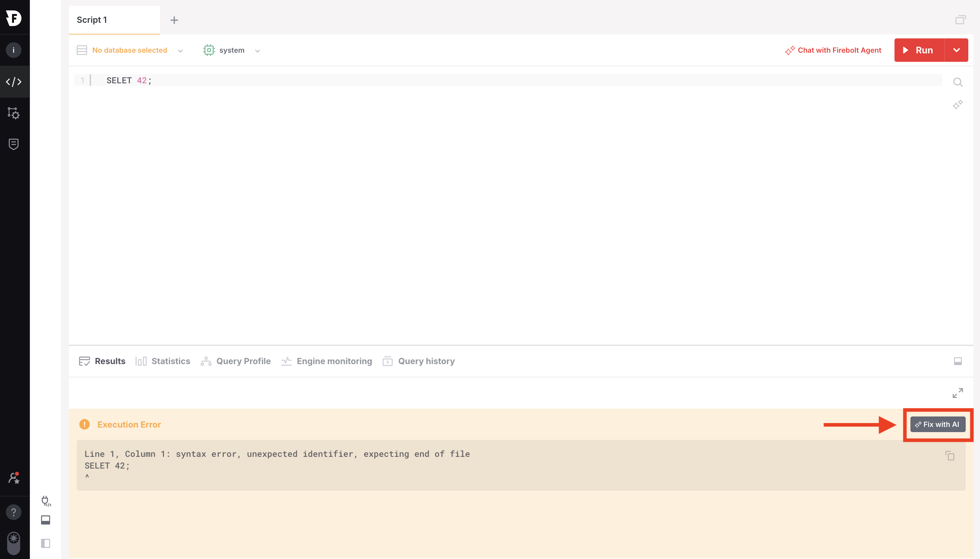The image size is (980, 559).
Task: Expand the Run options arrow
Action: (956, 50)
